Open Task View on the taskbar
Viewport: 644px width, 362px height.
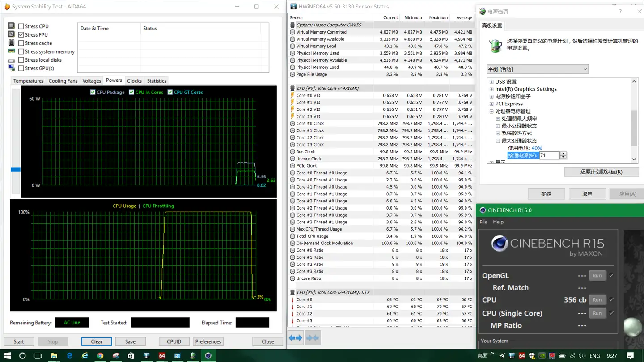tap(38, 356)
